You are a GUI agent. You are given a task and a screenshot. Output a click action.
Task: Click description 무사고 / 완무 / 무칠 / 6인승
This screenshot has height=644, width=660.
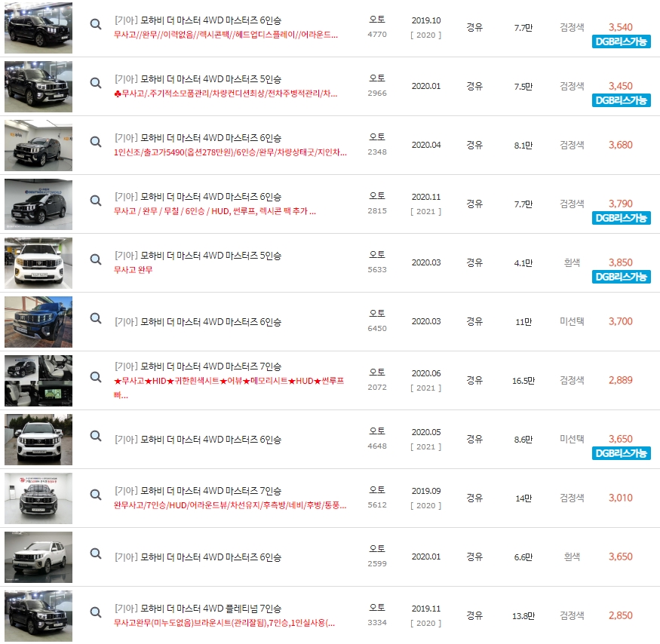point(215,211)
